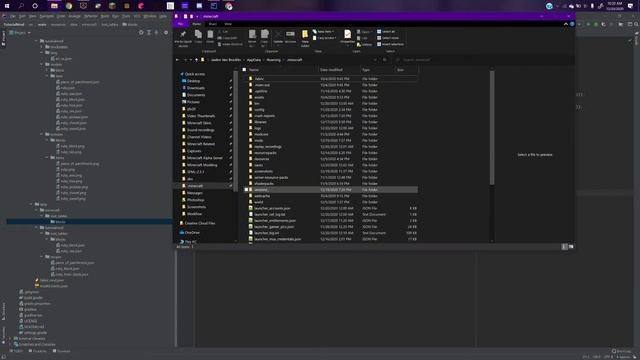The height and width of the screenshot is (360, 640).
Task: Switch to large icons view in status bar
Action: click(x=571, y=247)
